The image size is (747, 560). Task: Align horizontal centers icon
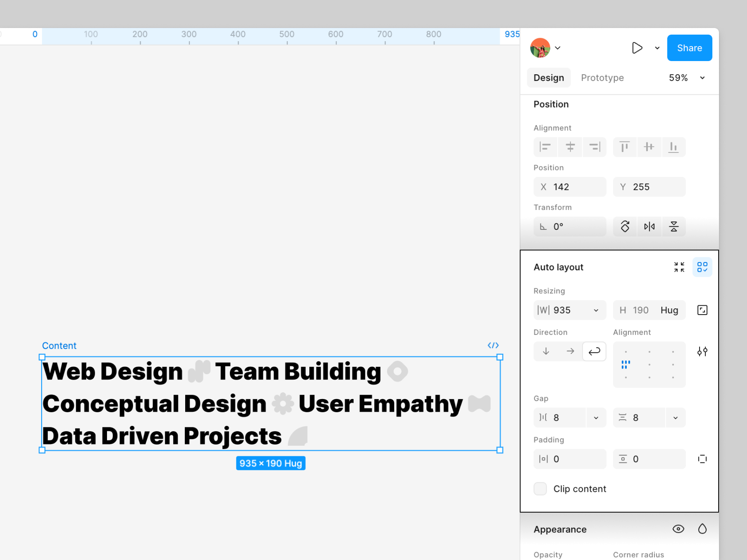click(570, 147)
